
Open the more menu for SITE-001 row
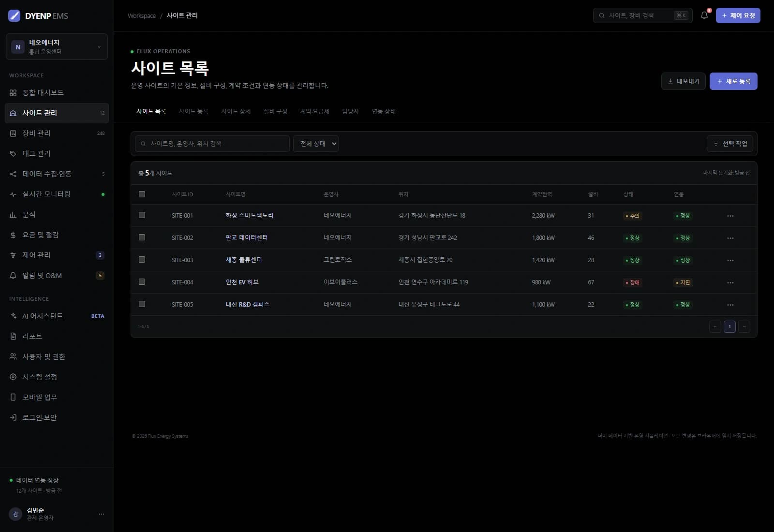(x=730, y=216)
